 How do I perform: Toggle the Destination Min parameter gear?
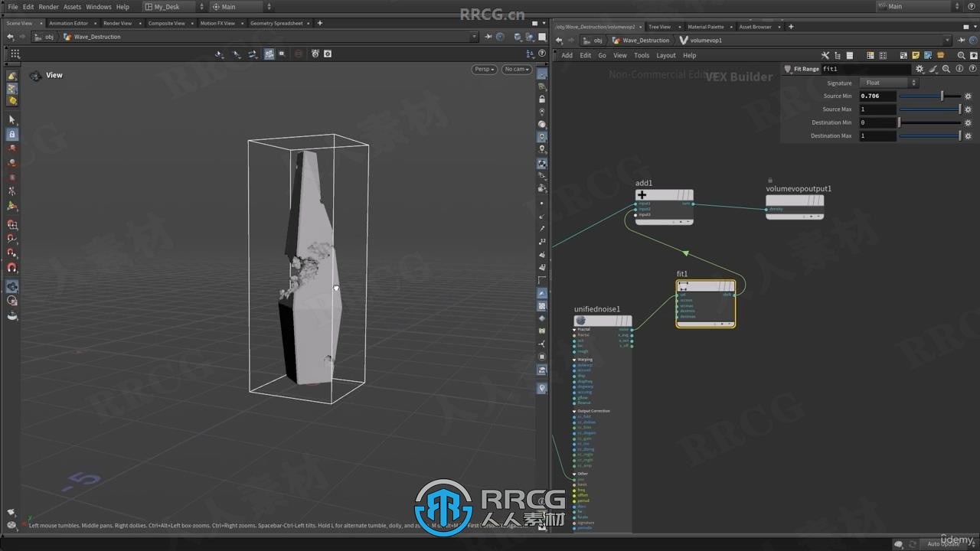coord(968,122)
